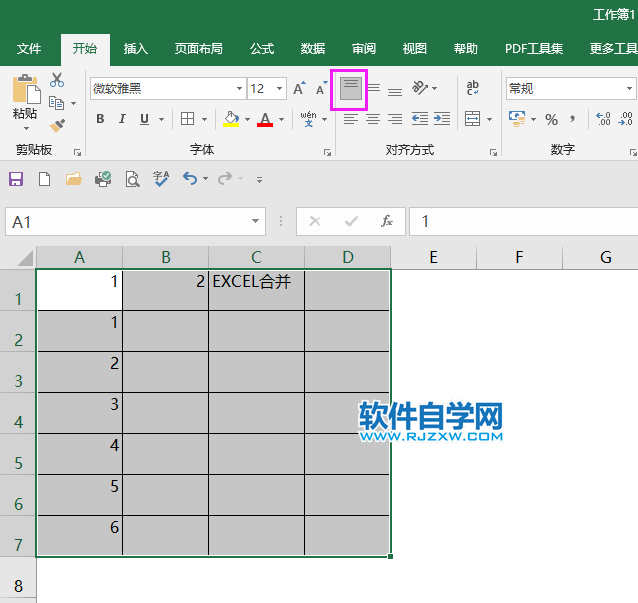The width and height of the screenshot is (638, 603).
Task: Copy the selection with the Copy icon
Action: click(57, 103)
